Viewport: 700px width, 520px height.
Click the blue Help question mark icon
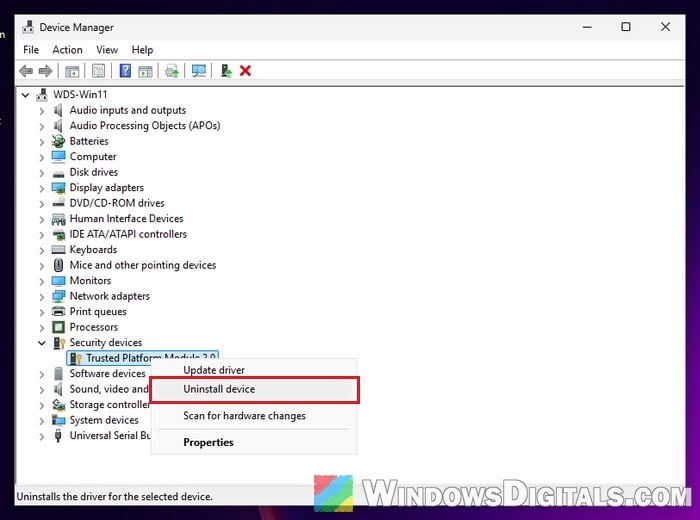125,71
